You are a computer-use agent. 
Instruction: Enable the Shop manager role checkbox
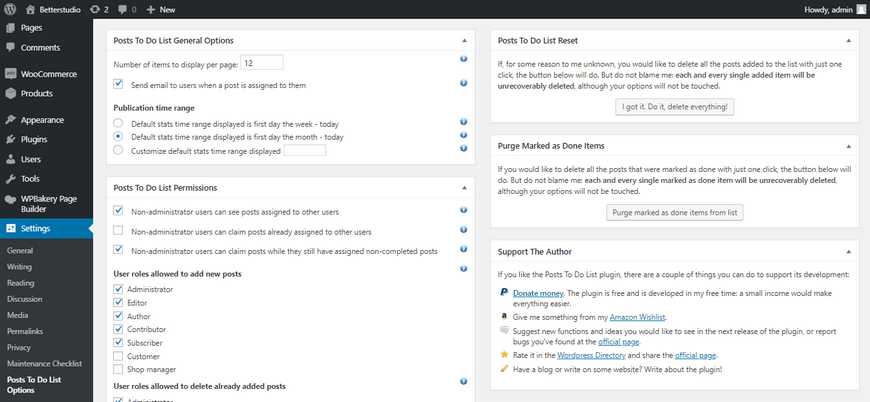point(119,369)
